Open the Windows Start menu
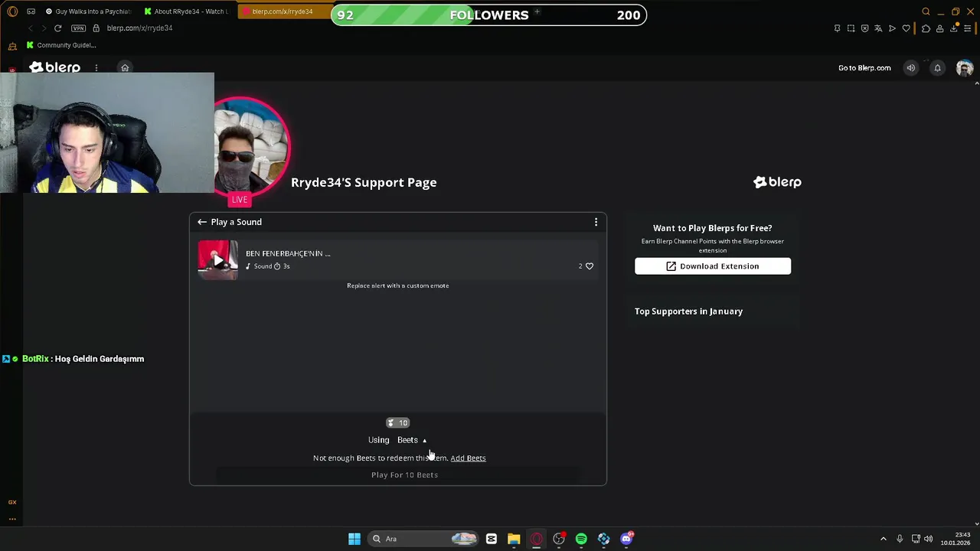980x551 pixels. coord(354,539)
